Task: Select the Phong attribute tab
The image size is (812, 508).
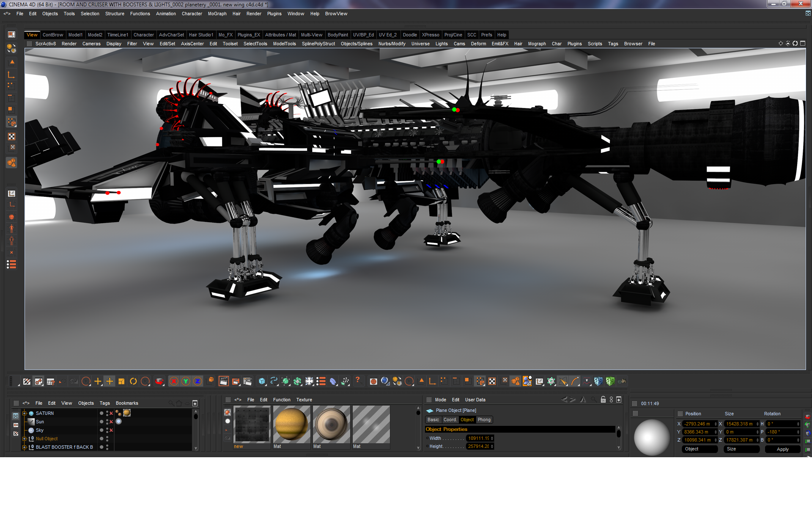Action: (484, 420)
